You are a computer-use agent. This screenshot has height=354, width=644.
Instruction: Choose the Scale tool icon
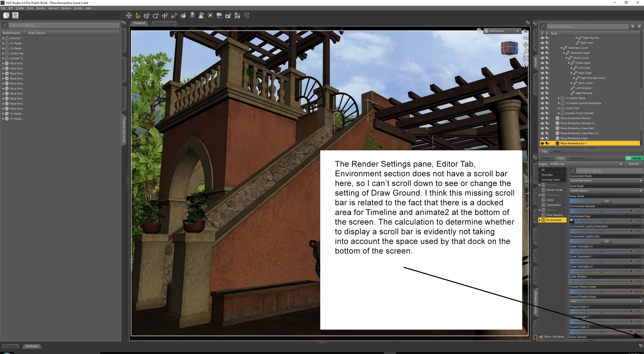[x=174, y=16]
